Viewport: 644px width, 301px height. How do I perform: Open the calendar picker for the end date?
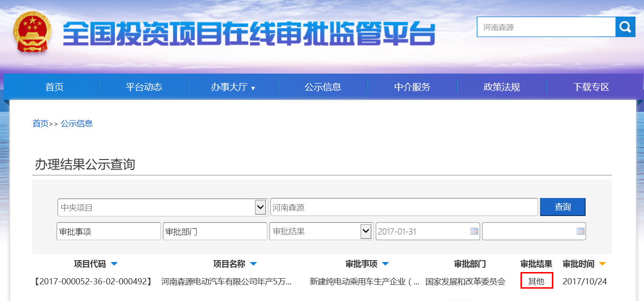[580, 231]
